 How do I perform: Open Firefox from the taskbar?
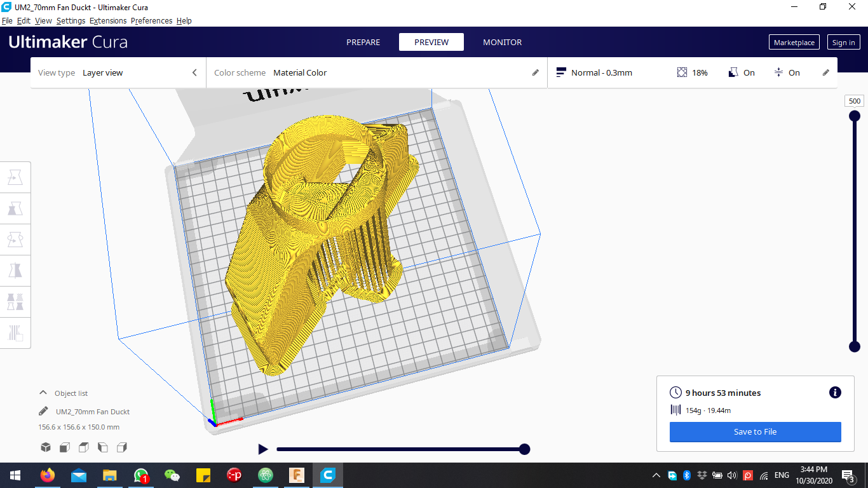pyautogui.click(x=47, y=475)
